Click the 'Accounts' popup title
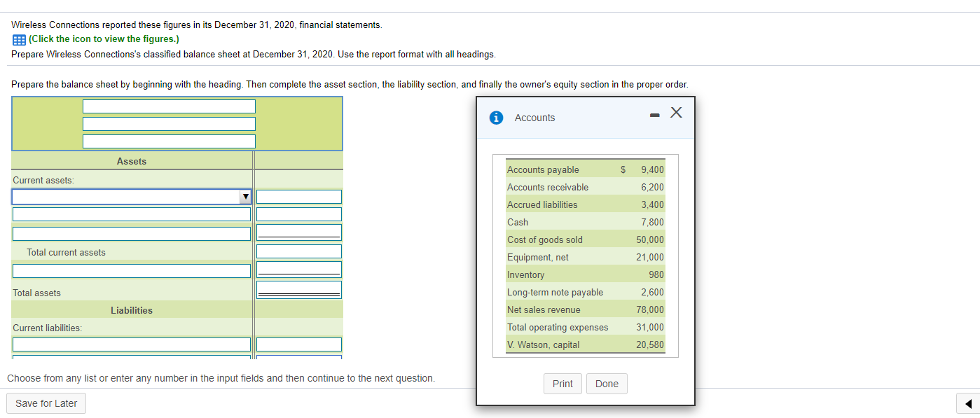Viewport: 980px width, 418px height. 534,118
